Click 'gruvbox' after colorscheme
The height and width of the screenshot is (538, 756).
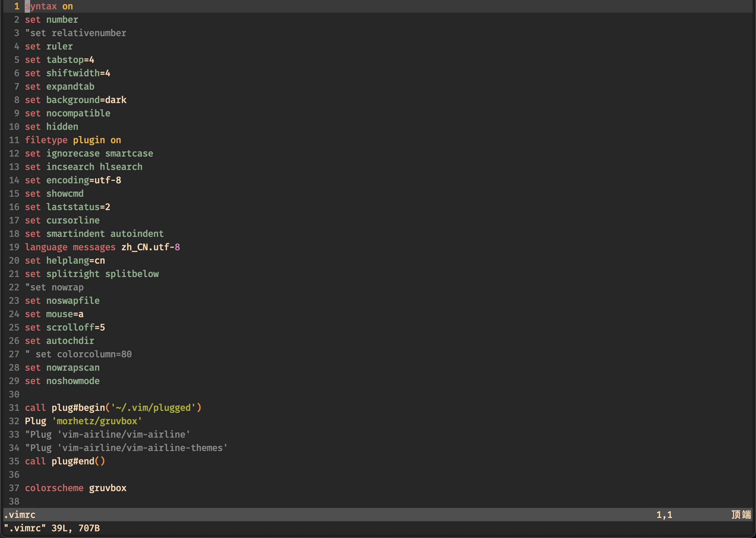108,488
